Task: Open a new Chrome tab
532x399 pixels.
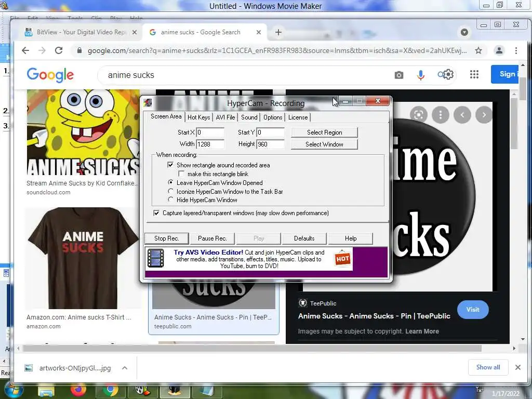Action: [278, 32]
